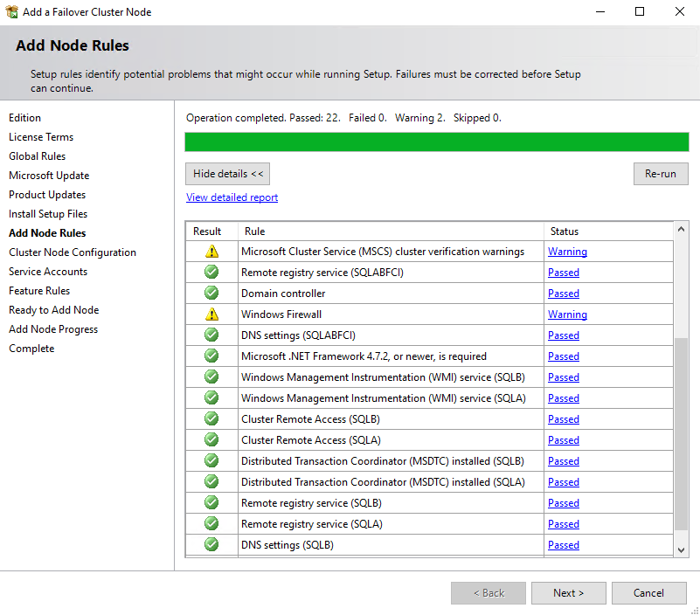
Task: Select the Product Updates step
Action: tap(47, 195)
